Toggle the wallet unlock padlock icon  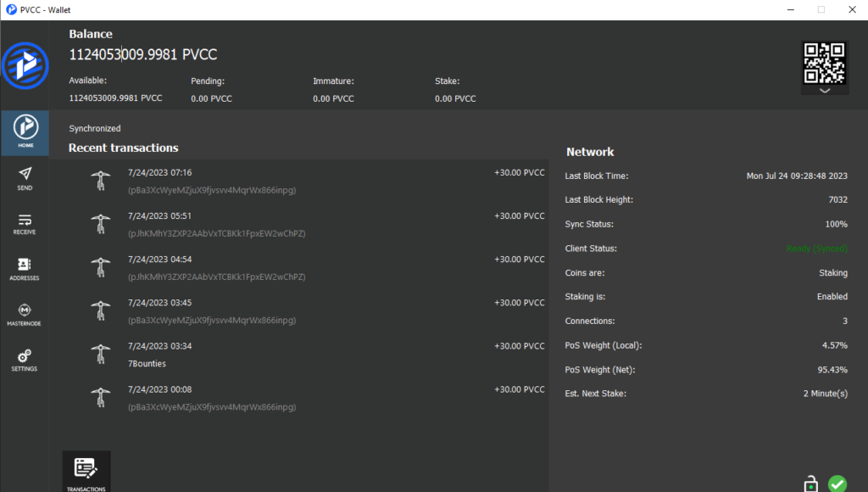[x=810, y=482]
